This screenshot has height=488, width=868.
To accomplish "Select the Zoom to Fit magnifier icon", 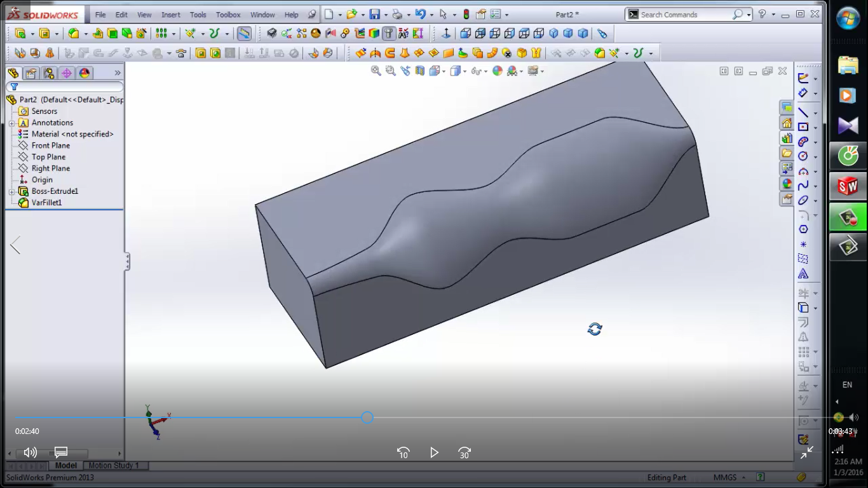I will (376, 71).
